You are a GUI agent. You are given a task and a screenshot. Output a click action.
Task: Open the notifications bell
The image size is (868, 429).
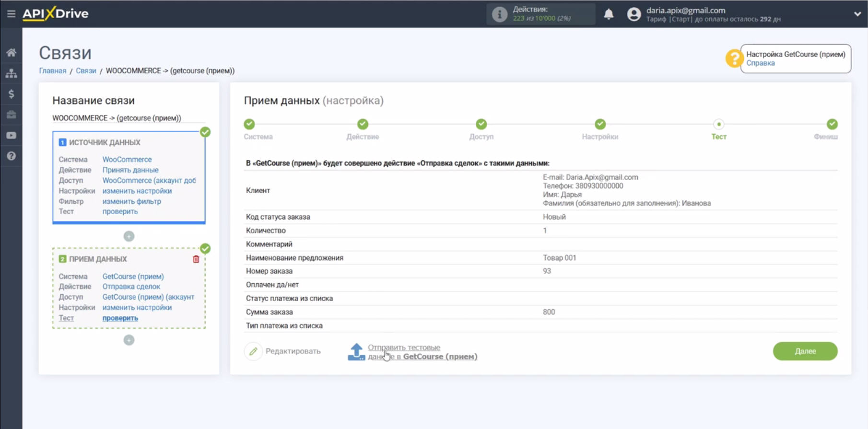click(x=609, y=14)
